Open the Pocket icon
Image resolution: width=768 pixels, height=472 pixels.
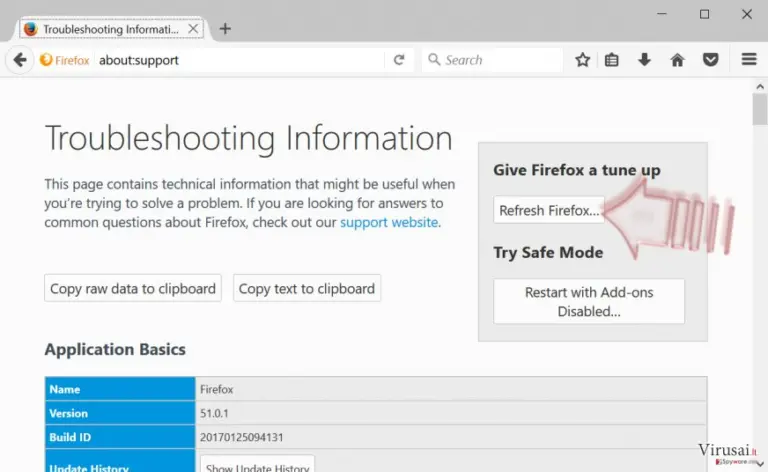710,60
